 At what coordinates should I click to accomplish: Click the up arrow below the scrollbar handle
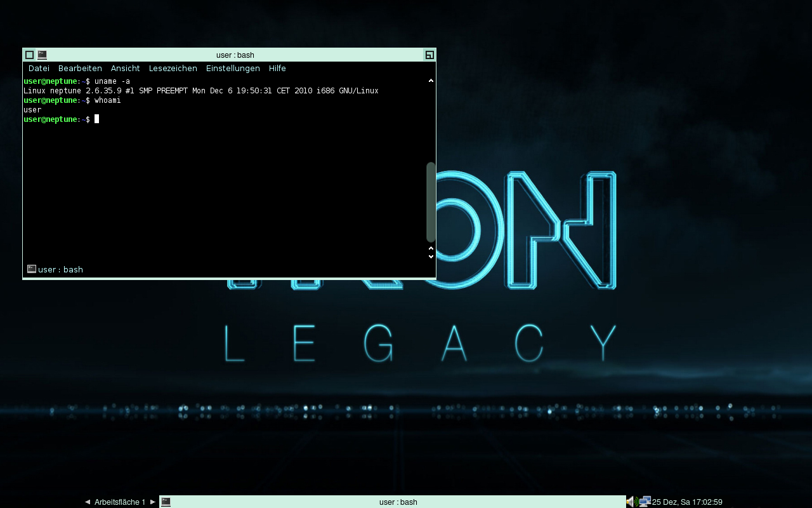pos(431,248)
